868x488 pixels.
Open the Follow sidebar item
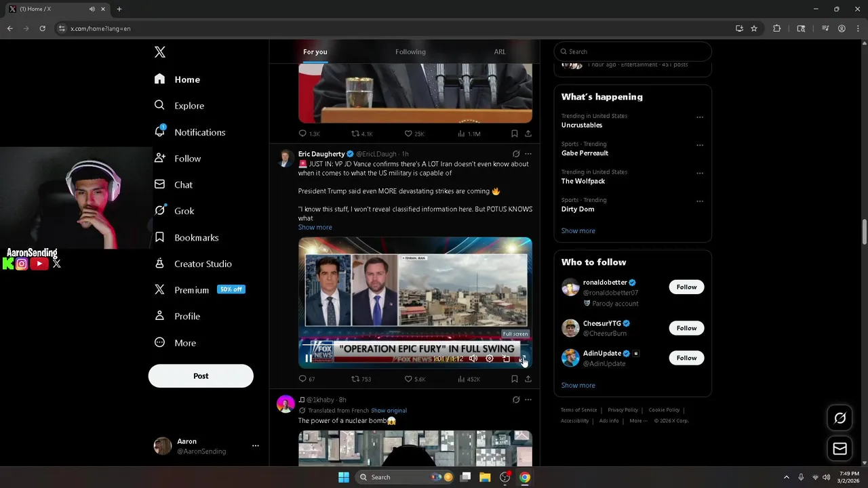(x=178, y=159)
